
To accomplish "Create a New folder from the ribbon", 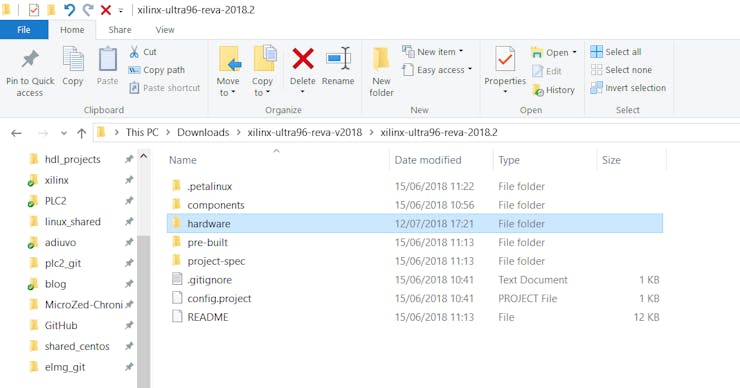I will pyautogui.click(x=381, y=71).
